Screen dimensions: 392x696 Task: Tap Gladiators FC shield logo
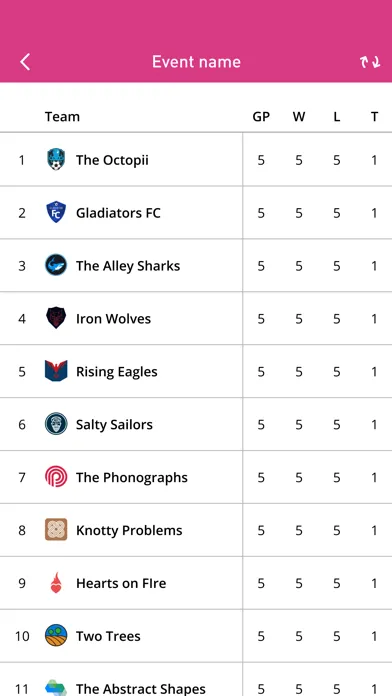(56, 212)
